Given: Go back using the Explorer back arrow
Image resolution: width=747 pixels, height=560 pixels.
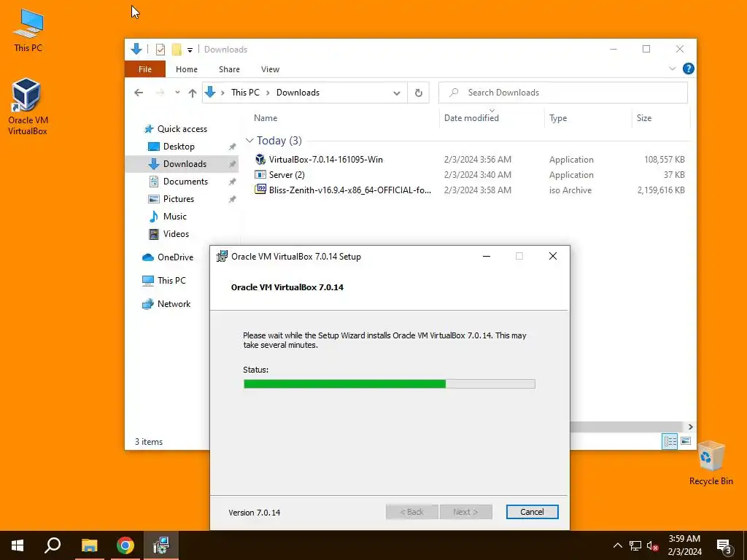Looking at the screenshot, I should 139,93.
